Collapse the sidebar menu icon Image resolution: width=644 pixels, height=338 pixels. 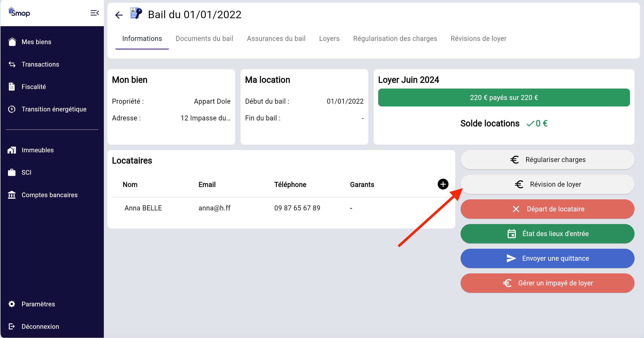click(x=95, y=13)
